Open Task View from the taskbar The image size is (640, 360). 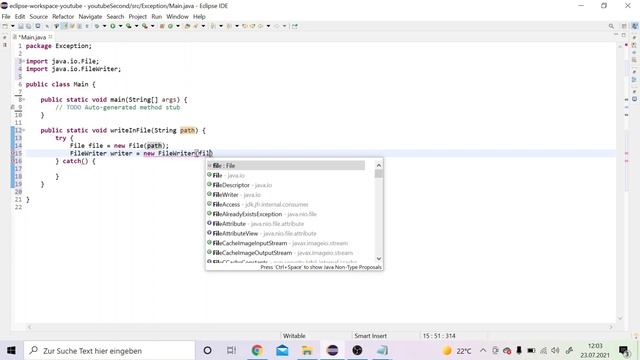pos(231,351)
